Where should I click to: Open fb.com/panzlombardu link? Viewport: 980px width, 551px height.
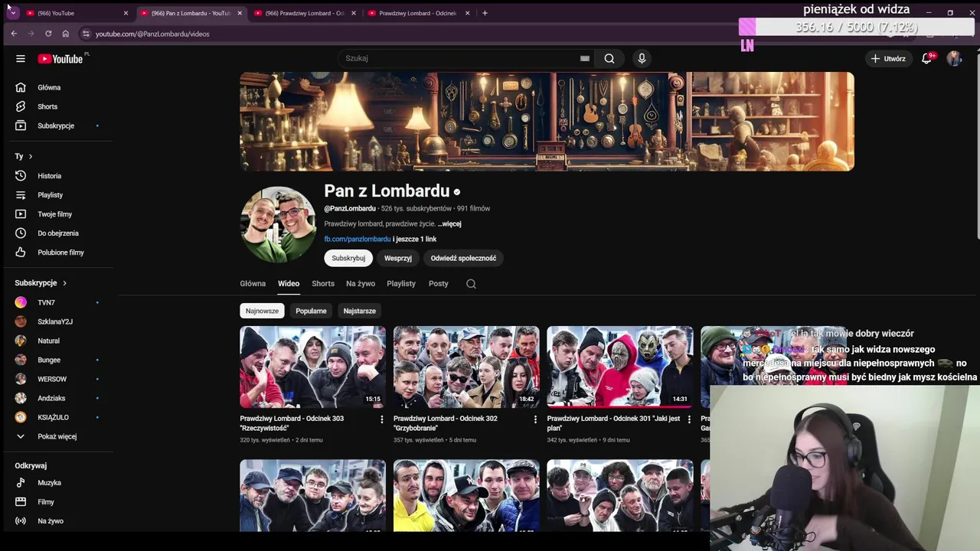pos(358,240)
